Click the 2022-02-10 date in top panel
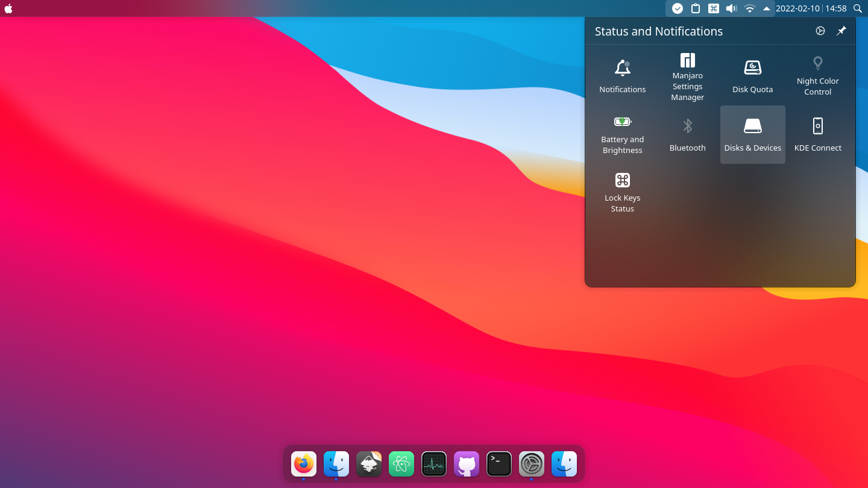The width and height of the screenshot is (868, 488). 797,8
